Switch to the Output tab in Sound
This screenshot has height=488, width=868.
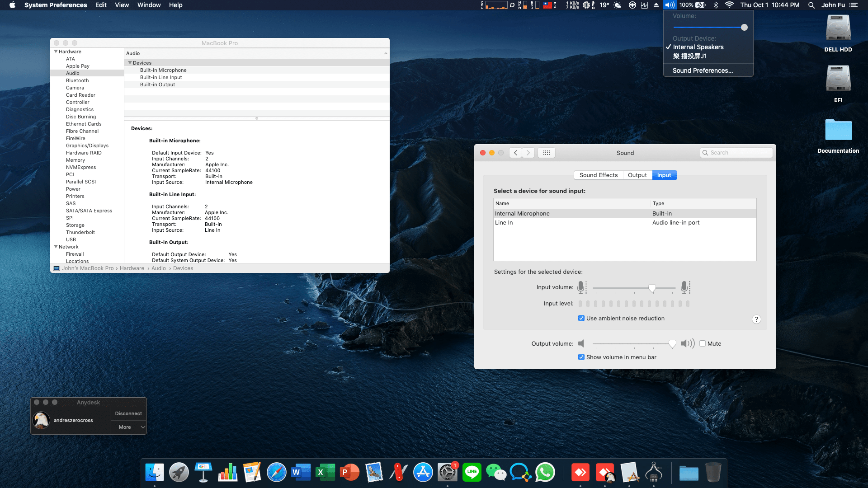tap(637, 175)
